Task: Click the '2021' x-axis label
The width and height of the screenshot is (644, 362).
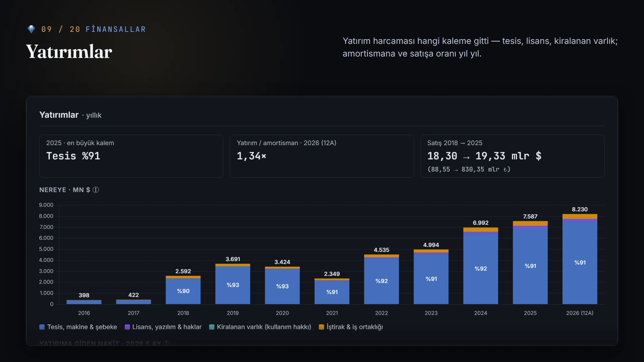Action: [332, 313]
